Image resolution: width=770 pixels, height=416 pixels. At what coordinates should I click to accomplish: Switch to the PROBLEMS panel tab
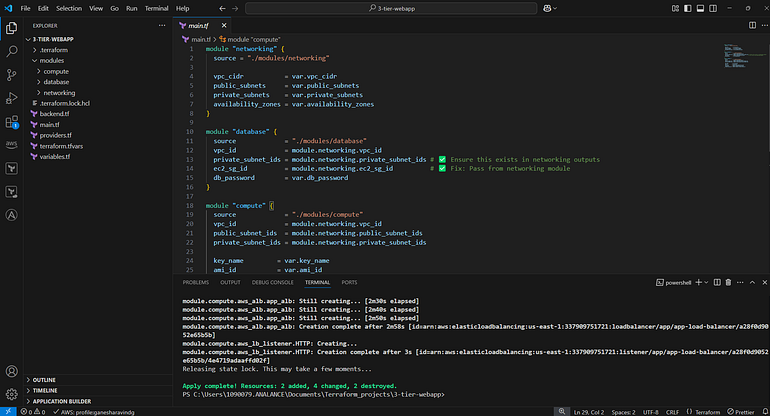[x=196, y=282]
